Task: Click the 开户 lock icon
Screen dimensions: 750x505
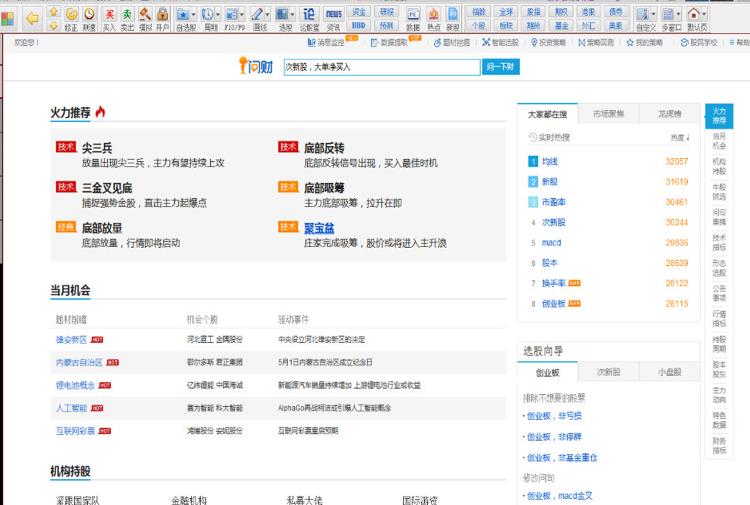Action: (162, 17)
